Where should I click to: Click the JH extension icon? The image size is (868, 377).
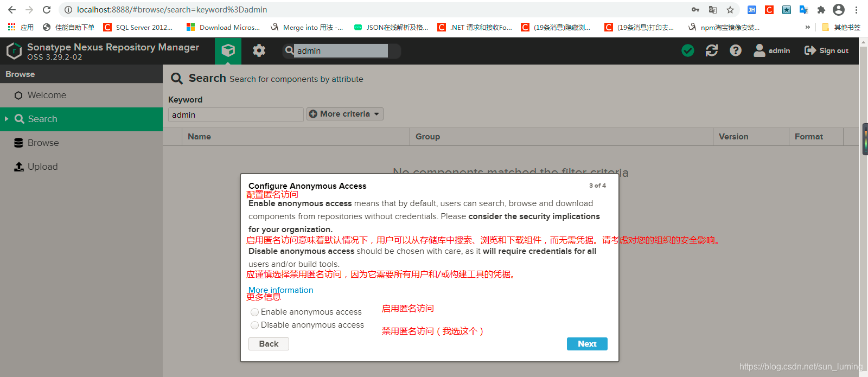pyautogui.click(x=752, y=10)
